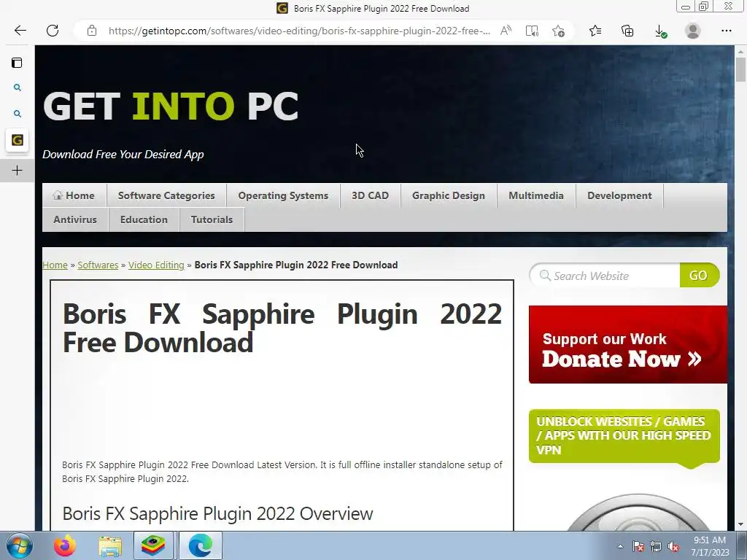Click the Donate Now banner
This screenshot has height=560, width=747.
click(x=628, y=345)
